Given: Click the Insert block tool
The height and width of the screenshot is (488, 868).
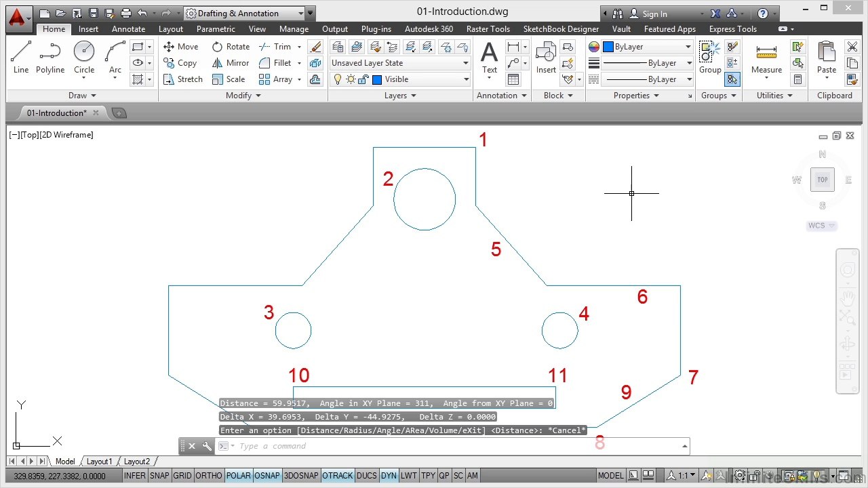Looking at the screenshot, I should pyautogui.click(x=546, y=57).
